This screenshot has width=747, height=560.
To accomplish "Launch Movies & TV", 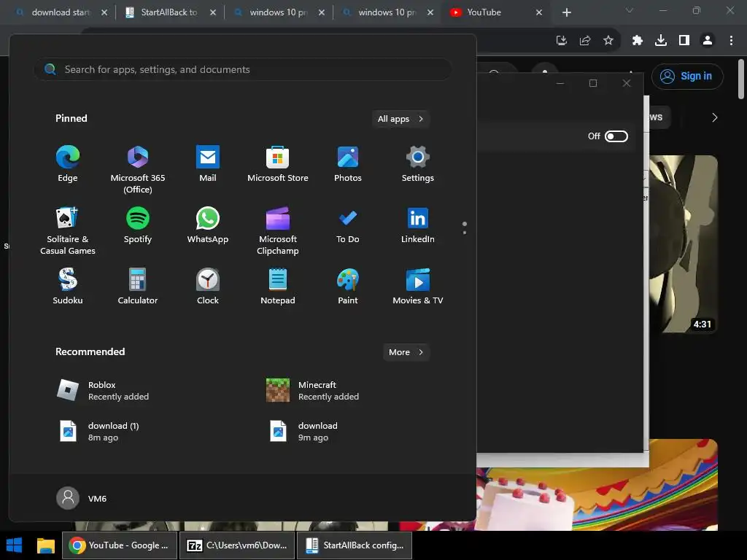I will [x=418, y=287].
